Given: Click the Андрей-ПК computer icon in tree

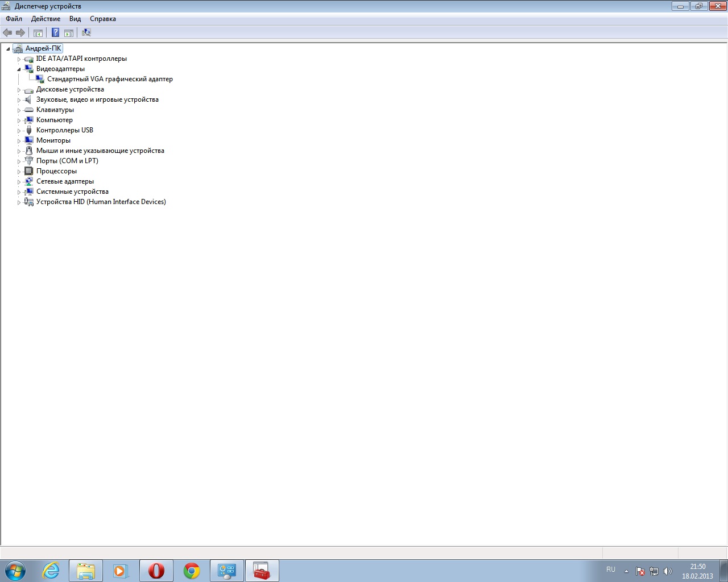Looking at the screenshot, I should (18, 48).
